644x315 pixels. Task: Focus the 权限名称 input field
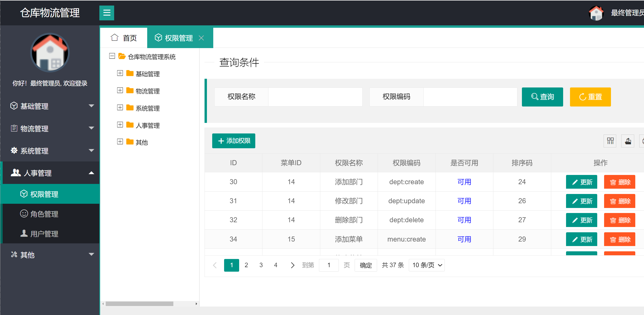coord(315,97)
